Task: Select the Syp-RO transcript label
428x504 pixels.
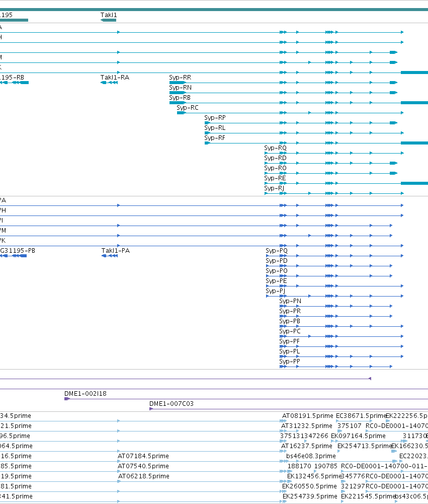Action: coord(275,168)
